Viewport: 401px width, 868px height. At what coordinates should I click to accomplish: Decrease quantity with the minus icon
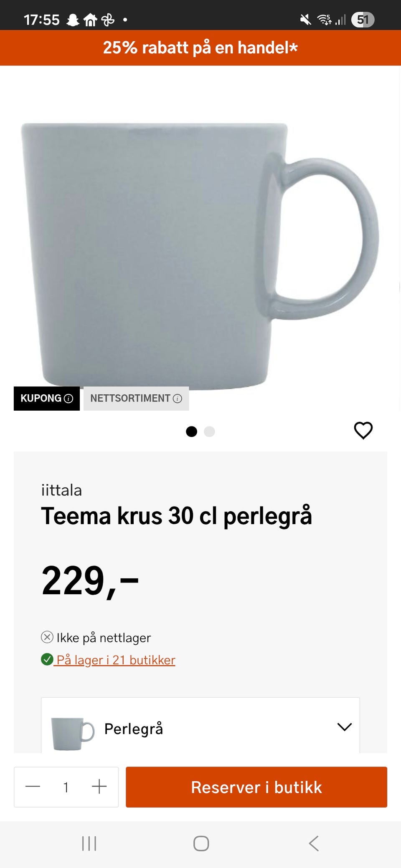pyautogui.click(x=33, y=787)
